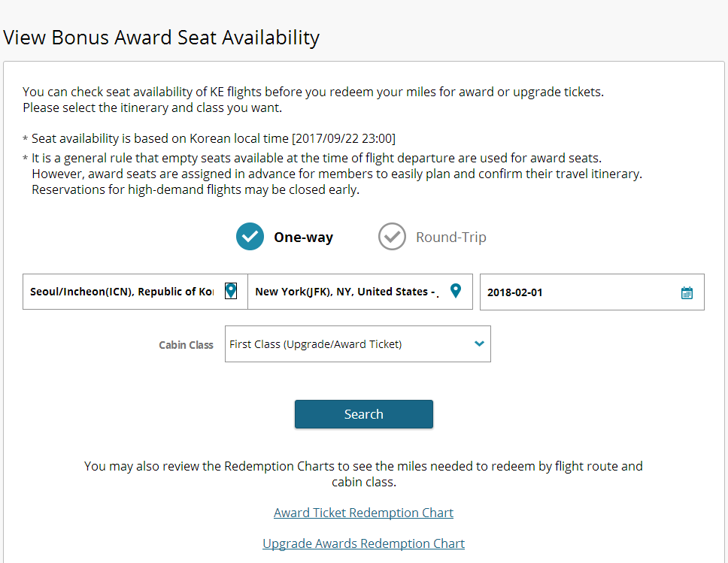
Task: Click the arrival airport location pin icon
Action: (x=456, y=291)
